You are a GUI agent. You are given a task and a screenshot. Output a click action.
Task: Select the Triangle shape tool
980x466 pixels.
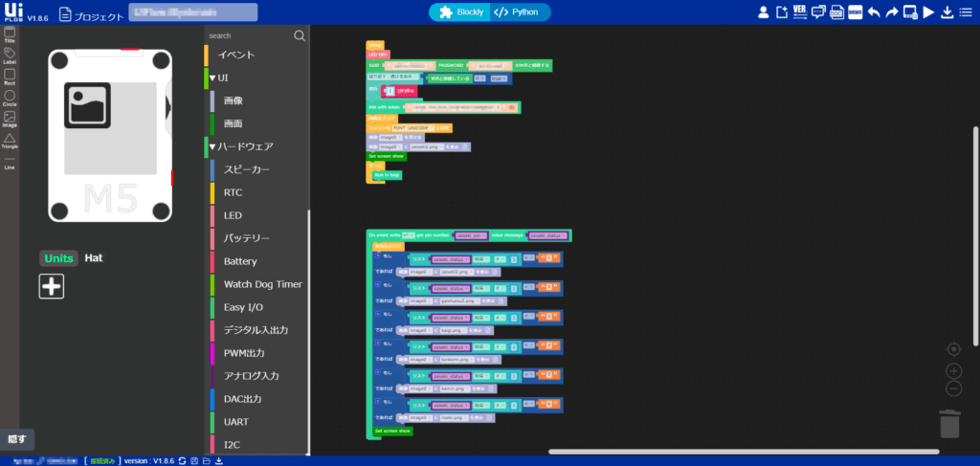[x=10, y=141]
